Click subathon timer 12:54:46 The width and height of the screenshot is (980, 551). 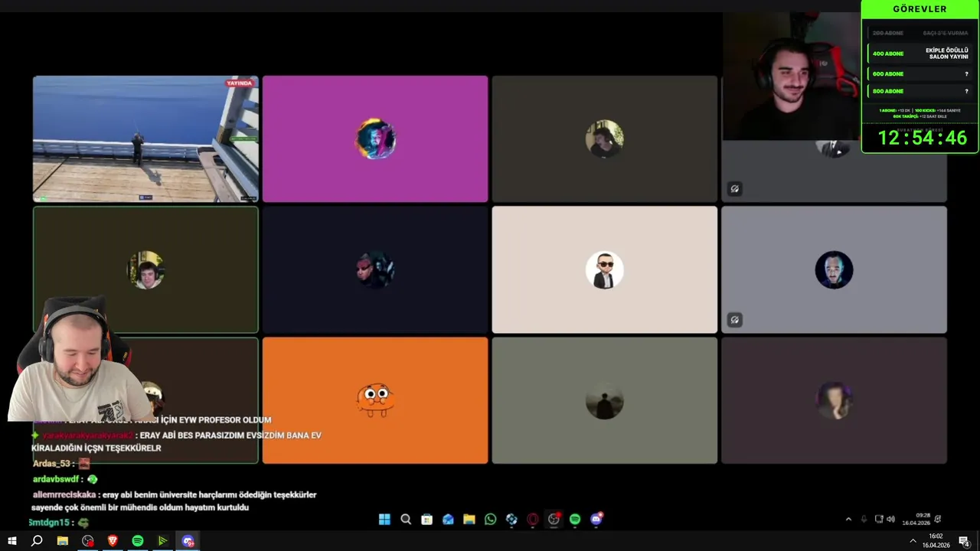pos(922,139)
